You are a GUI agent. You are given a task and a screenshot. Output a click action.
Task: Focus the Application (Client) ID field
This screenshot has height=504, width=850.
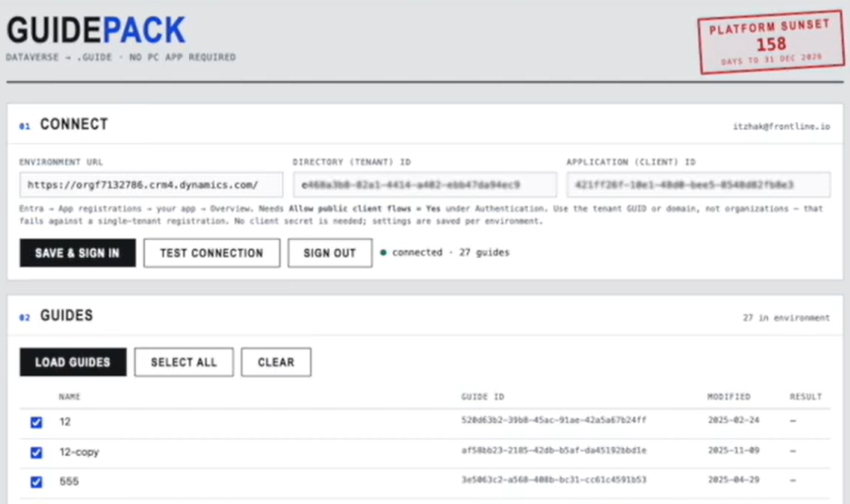click(x=698, y=185)
